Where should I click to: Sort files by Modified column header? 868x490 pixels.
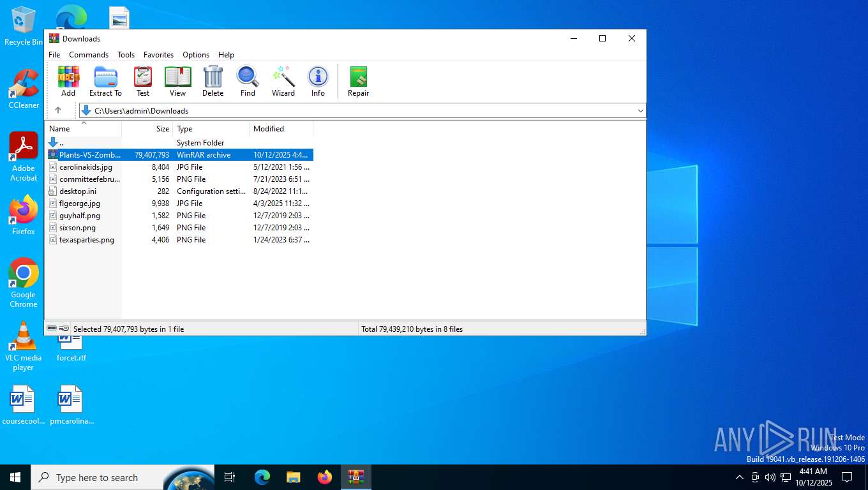269,129
